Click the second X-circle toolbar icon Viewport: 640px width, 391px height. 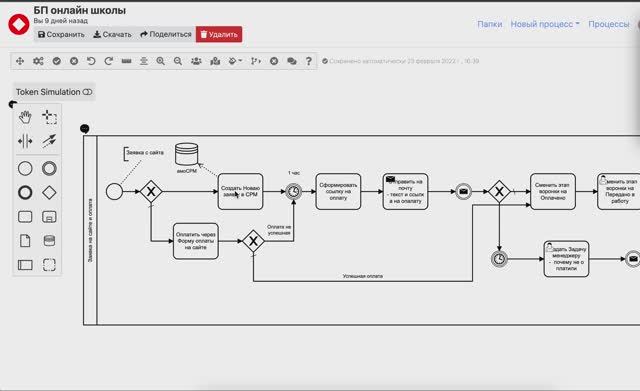[274, 61]
